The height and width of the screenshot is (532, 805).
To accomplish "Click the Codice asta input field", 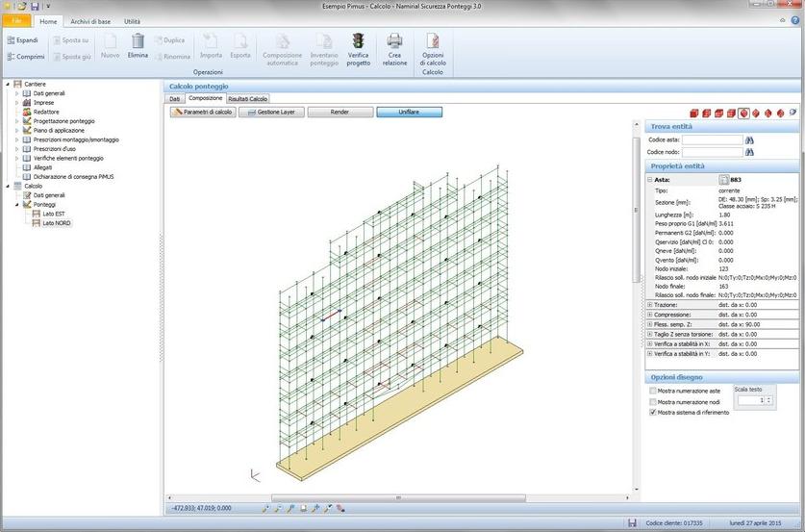I will [712, 139].
